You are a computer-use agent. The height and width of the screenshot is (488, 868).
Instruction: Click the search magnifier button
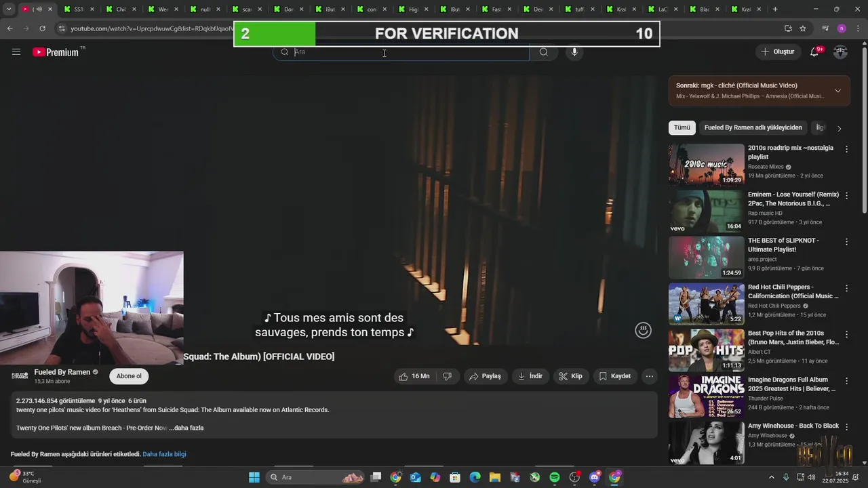(x=544, y=52)
